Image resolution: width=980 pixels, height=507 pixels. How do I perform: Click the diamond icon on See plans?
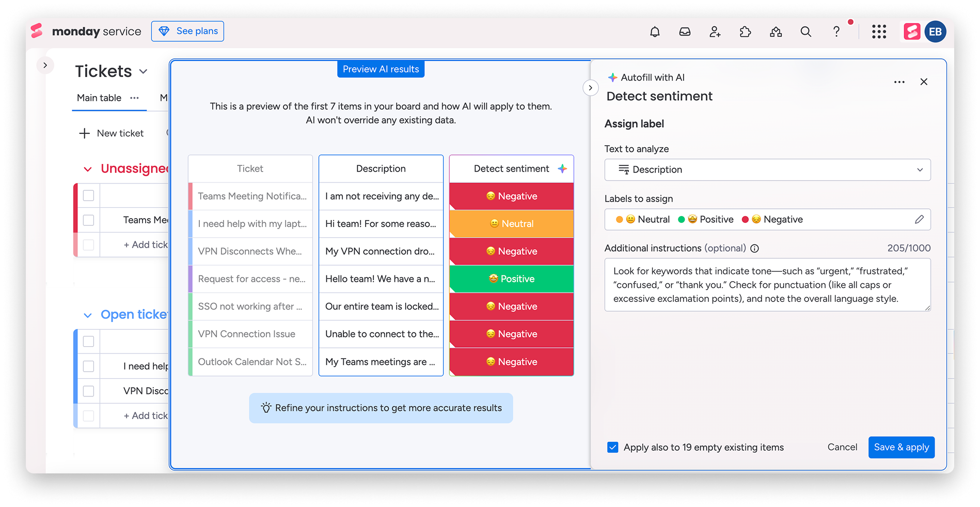coord(164,32)
